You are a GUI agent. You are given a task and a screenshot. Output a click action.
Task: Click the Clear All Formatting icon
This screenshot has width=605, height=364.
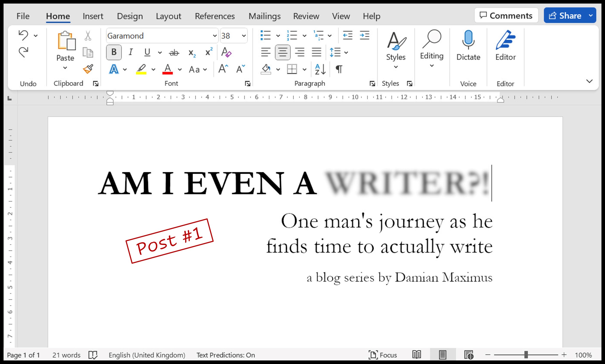pyautogui.click(x=226, y=52)
